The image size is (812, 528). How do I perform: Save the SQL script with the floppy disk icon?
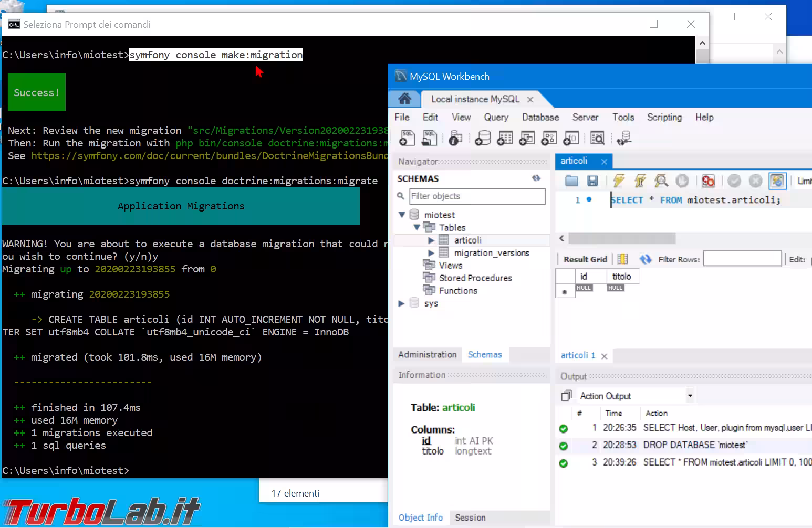592,181
